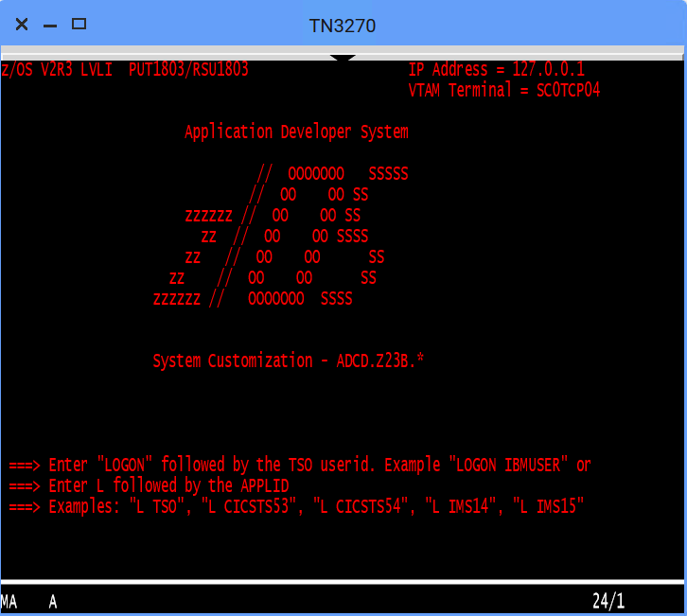This screenshot has height=616, width=687.
Task: Click the 'Enter L followed by APPLID' line
Action: pyautogui.click(x=149, y=485)
